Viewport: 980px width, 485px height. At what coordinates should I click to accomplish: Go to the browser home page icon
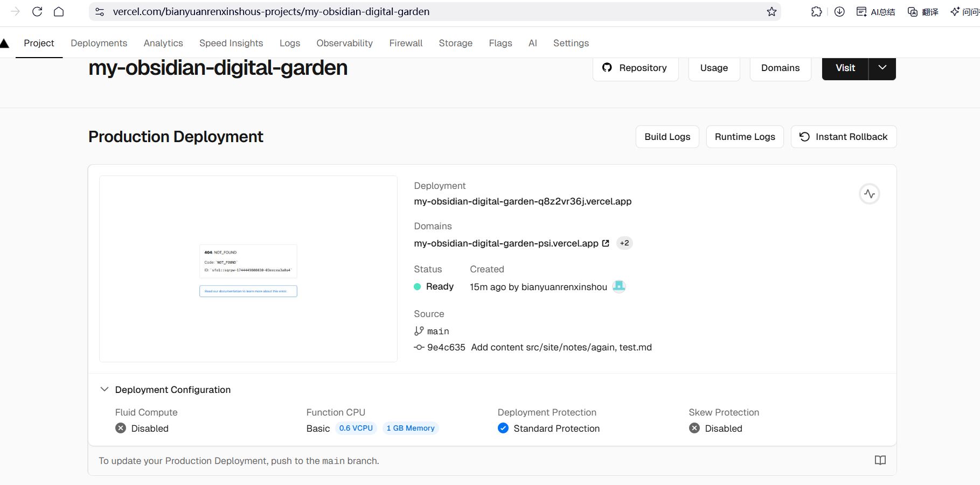pyautogui.click(x=59, y=11)
